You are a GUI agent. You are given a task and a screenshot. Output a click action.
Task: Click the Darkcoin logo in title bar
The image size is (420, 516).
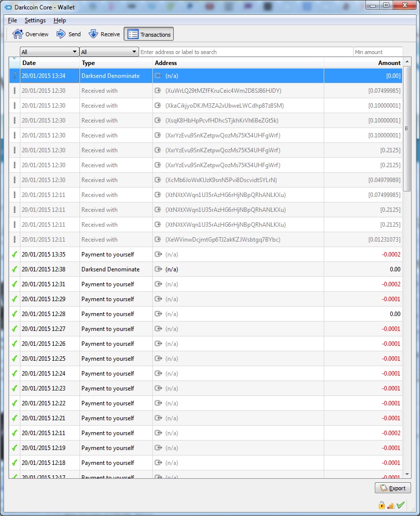click(8, 7)
